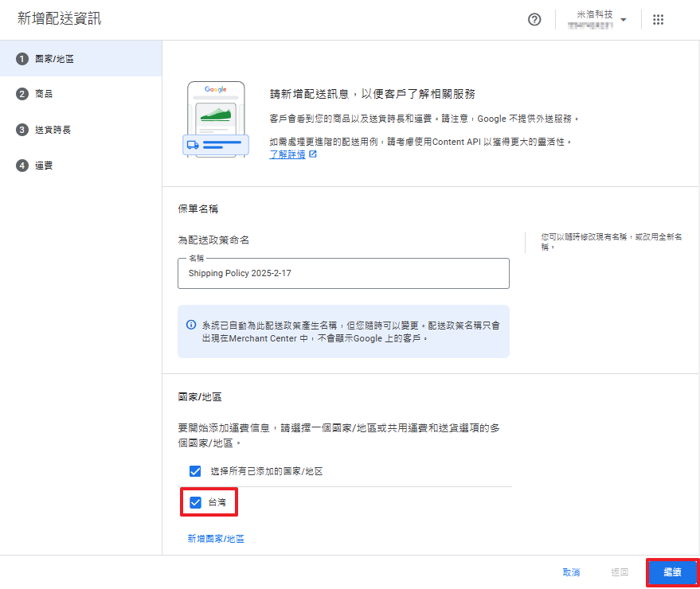Click the info icon in blue notice
The width and height of the screenshot is (700, 589).
(191, 325)
